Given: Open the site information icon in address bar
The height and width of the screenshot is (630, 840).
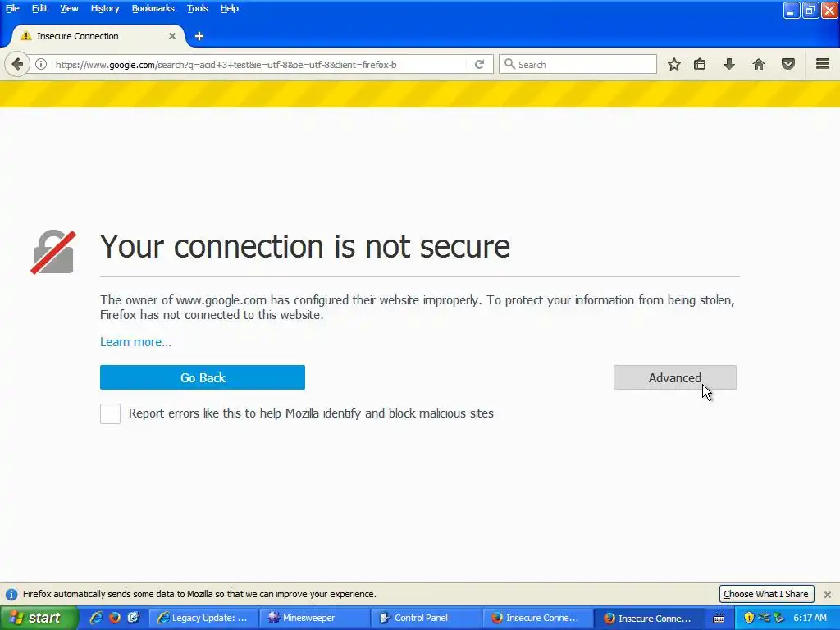Looking at the screenshot, I should pos(41,64).
